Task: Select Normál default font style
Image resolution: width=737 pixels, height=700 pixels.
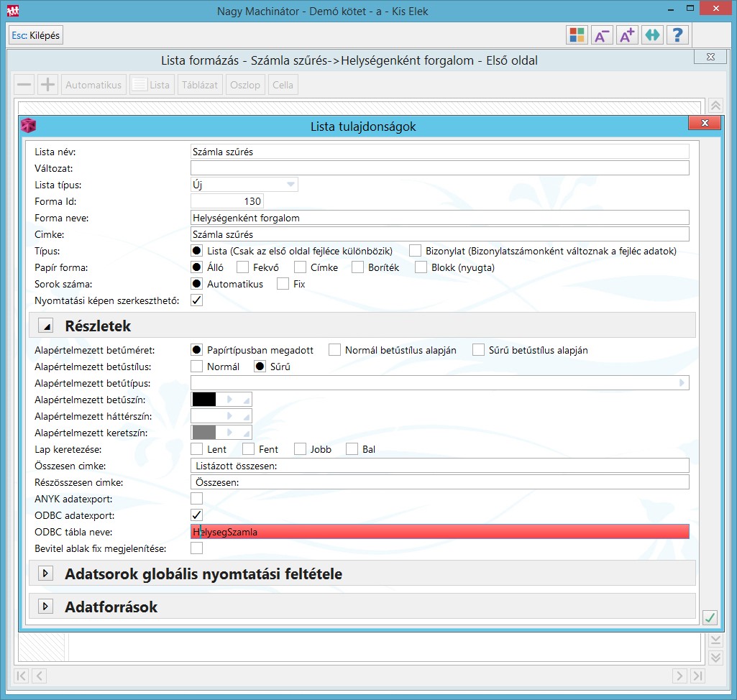Action: pyautogui.click(x=196, y=367)
